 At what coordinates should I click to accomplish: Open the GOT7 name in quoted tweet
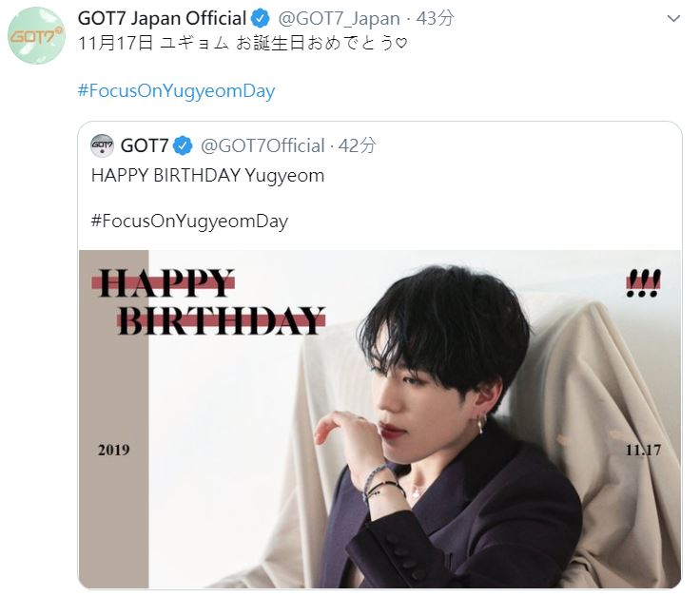pos(145,145)
